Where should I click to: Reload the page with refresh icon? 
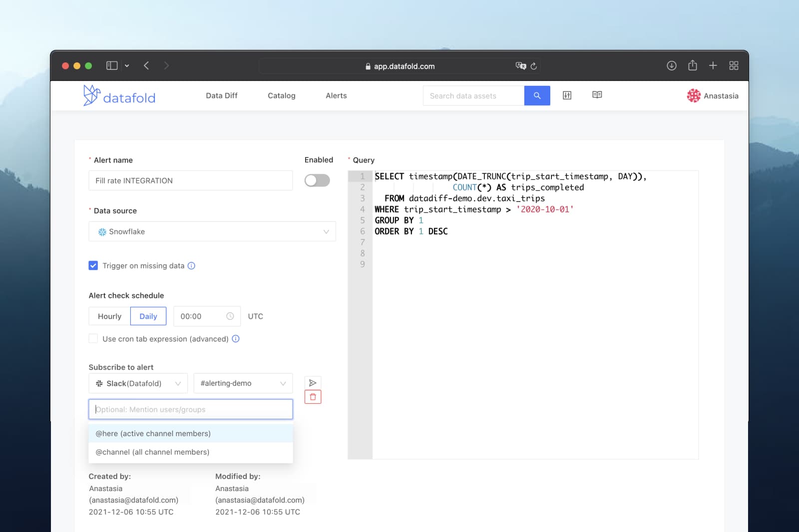(534, 66)
